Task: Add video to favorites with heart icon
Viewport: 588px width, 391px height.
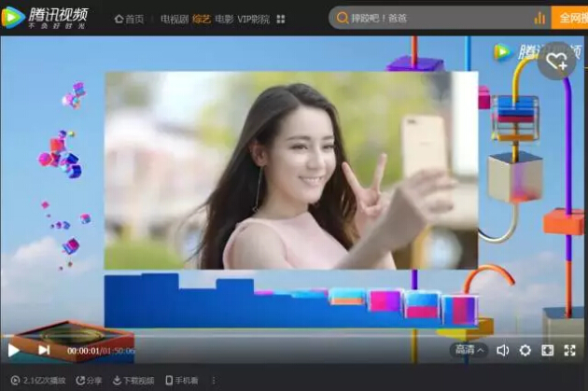Action: point(557,62)
